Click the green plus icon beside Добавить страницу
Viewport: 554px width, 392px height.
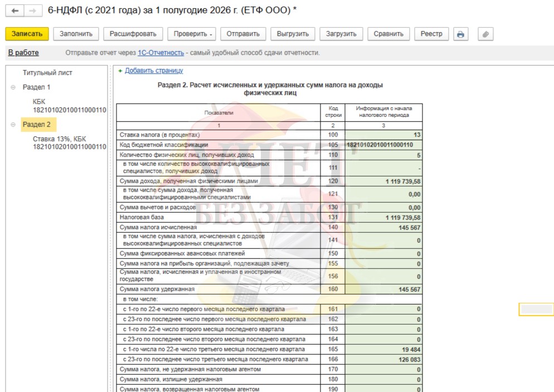coord(120,71)
